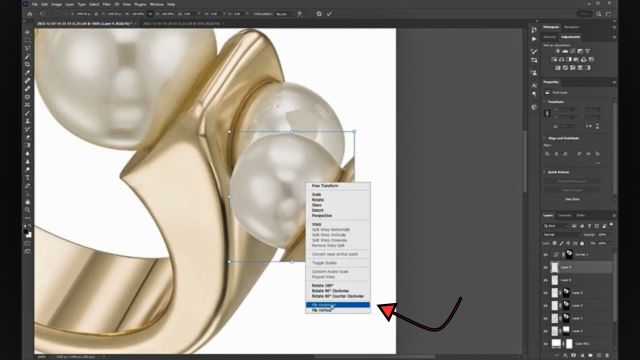
Task: Select the Type tool
Action: pyautogui.click(x=27, y=178)
